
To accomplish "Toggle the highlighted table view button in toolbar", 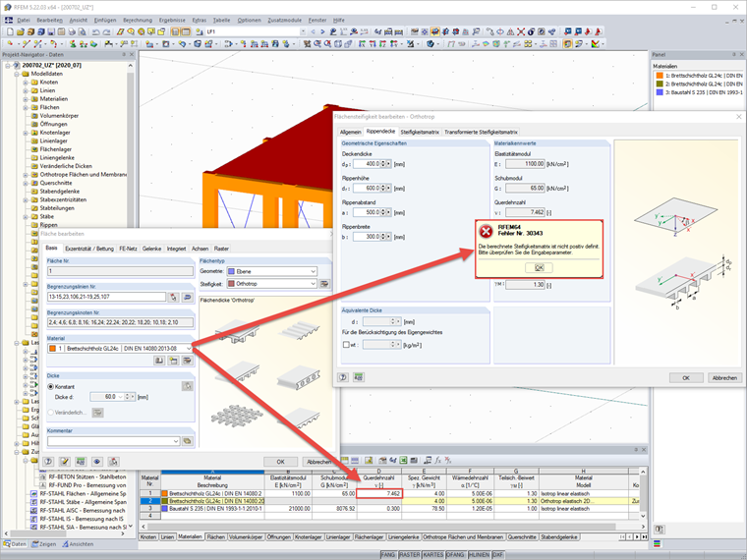I will click(186, 31).
